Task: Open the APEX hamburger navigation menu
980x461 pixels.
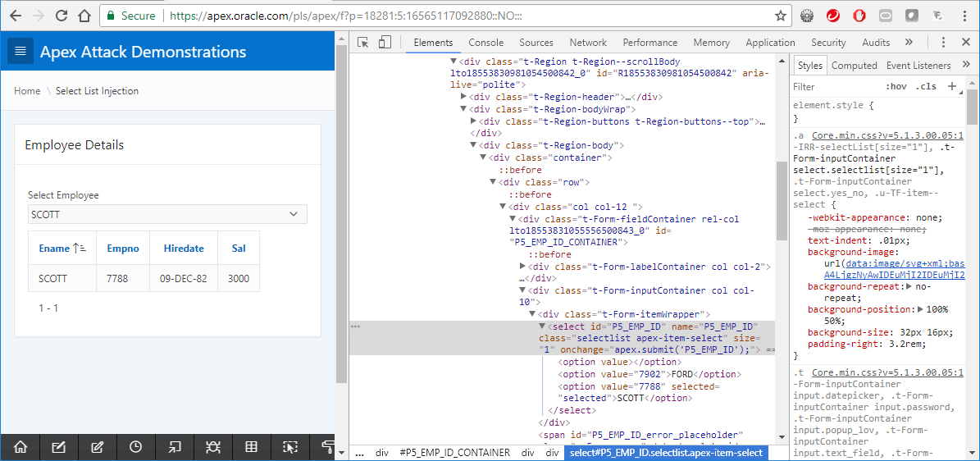Action: tap(20, 52)
